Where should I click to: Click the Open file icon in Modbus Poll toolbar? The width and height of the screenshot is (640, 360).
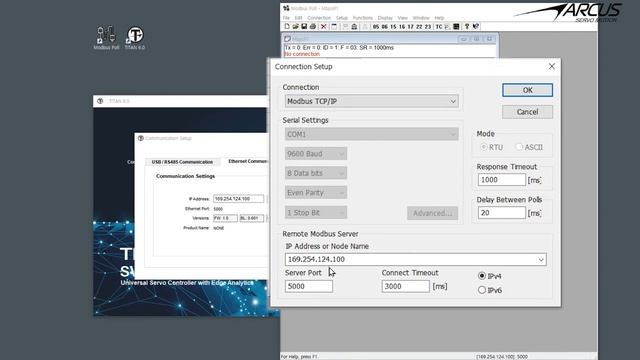coord(296,27)
